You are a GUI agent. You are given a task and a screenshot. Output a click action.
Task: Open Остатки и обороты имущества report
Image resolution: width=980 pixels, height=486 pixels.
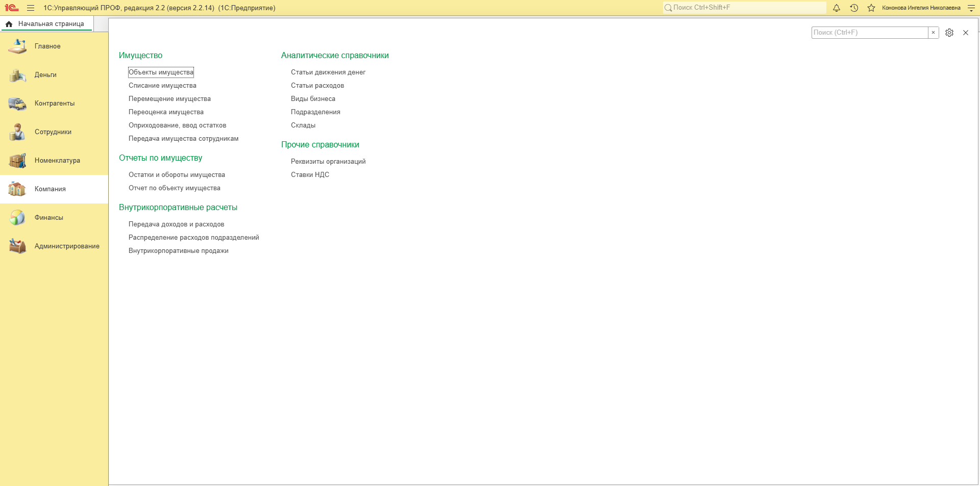coord(177,175)
